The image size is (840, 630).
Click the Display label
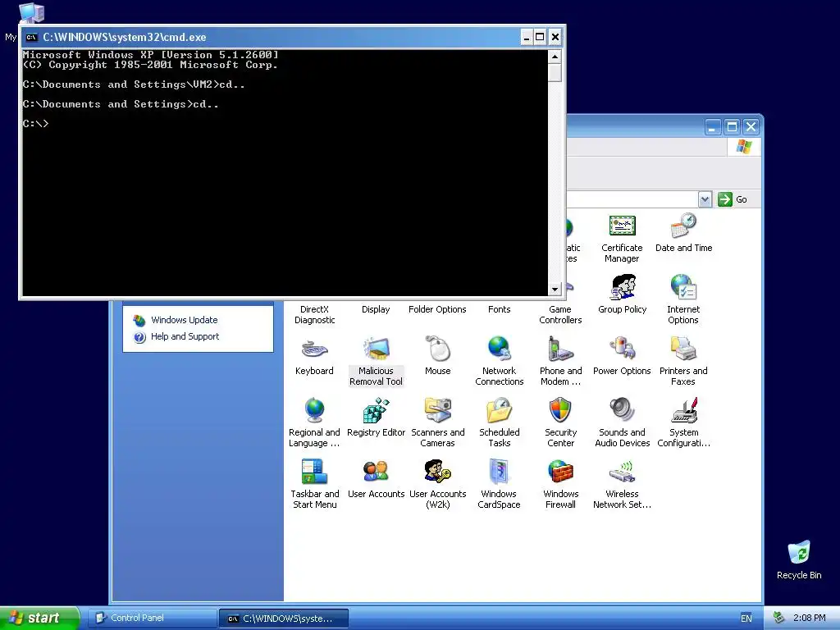coord(376,309)
